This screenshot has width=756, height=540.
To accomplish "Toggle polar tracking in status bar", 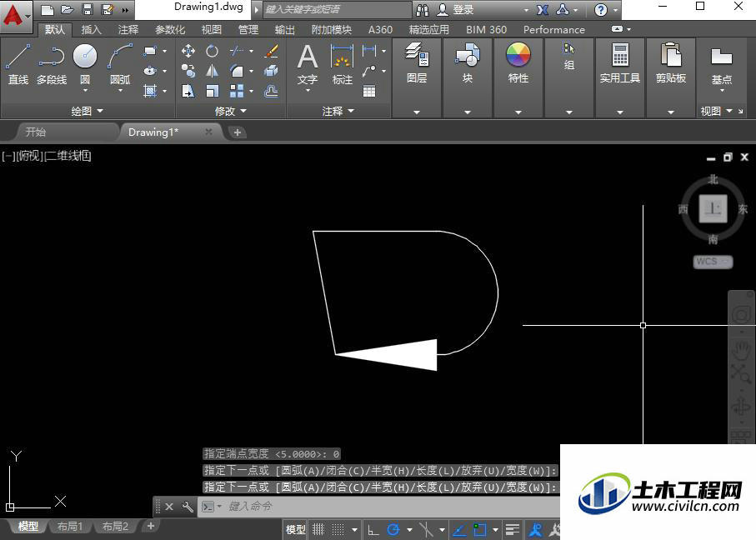I will click(x=393, y=529).
